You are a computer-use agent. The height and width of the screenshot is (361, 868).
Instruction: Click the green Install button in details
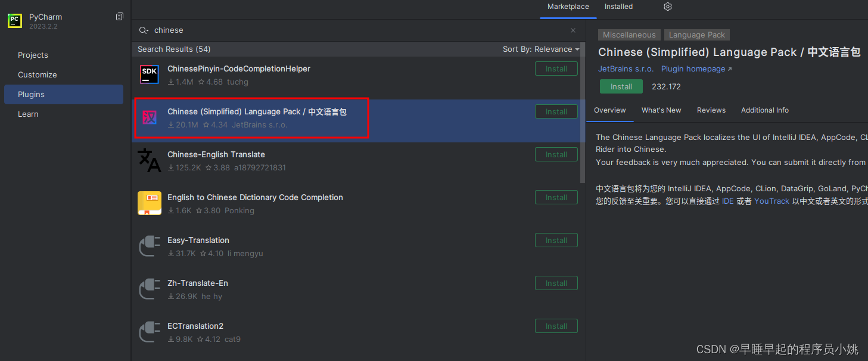point(621,86)
